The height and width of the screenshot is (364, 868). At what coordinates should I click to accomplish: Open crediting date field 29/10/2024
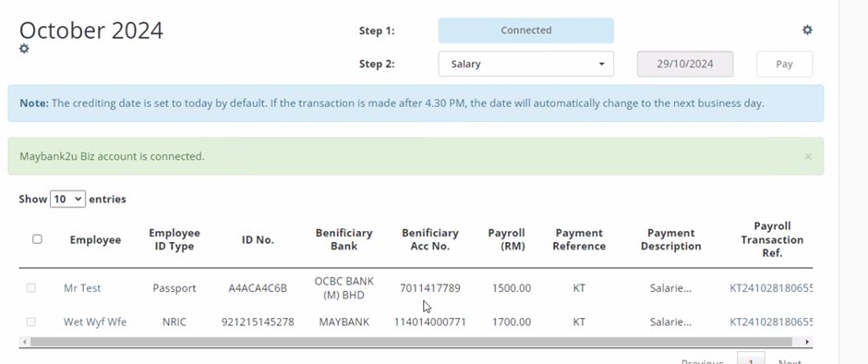click(x=685, y=64)
